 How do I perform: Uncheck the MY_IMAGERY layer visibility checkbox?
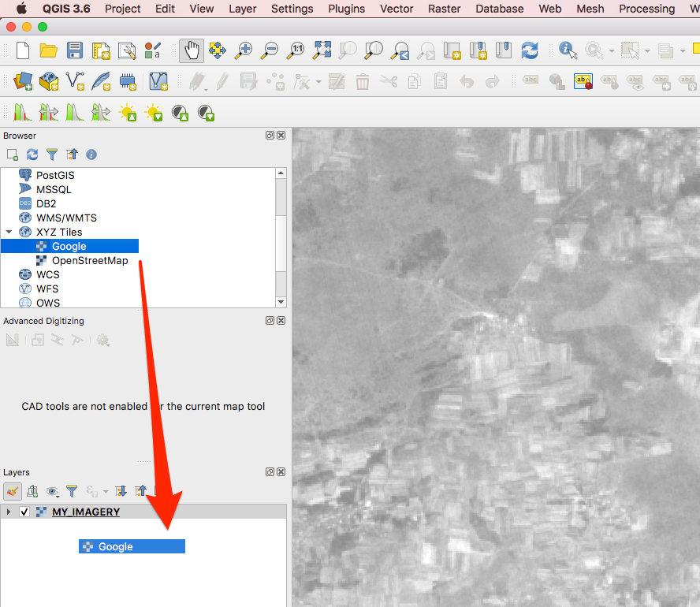tap(24, 512)
